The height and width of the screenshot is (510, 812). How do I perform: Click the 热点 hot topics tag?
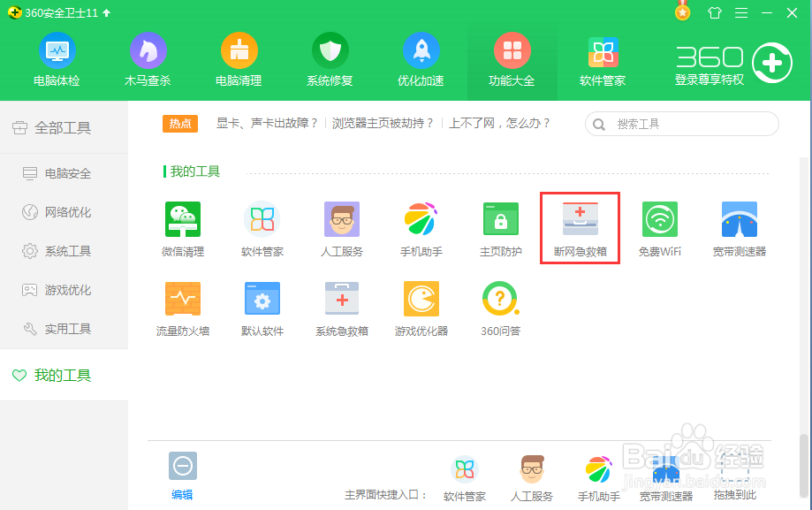click(180, 124)
